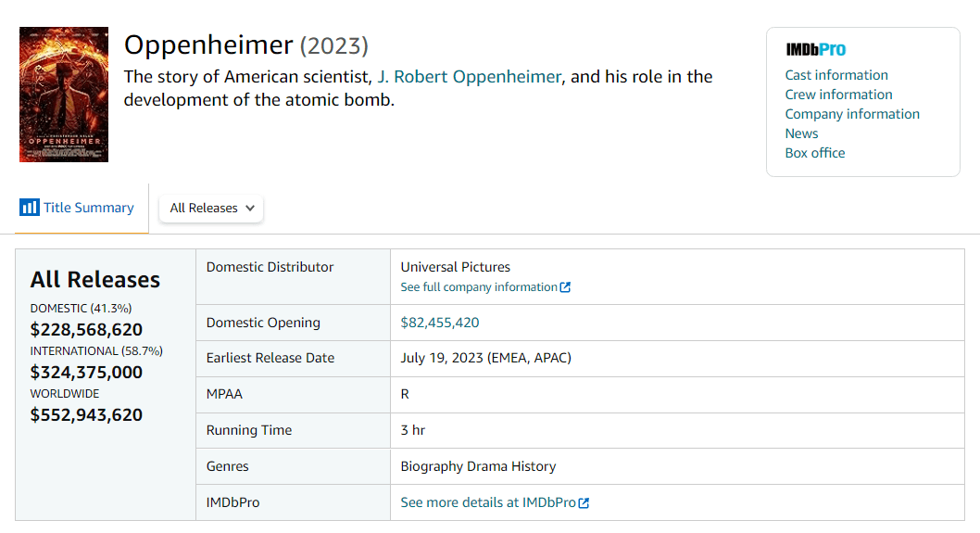Open the $82,455,420 domestic opening link

(440, 323)
